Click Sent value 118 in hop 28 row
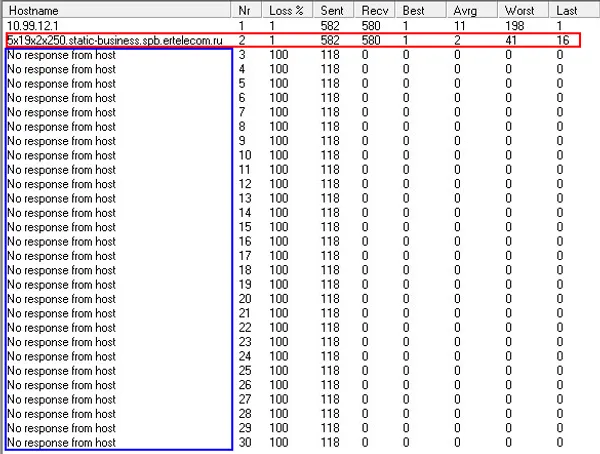 330,414
